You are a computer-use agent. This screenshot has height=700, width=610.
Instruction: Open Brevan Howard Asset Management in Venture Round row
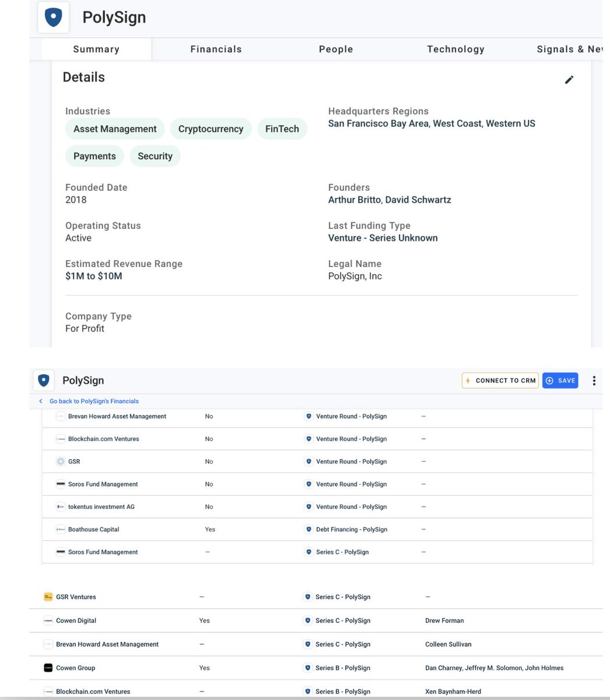117,416
